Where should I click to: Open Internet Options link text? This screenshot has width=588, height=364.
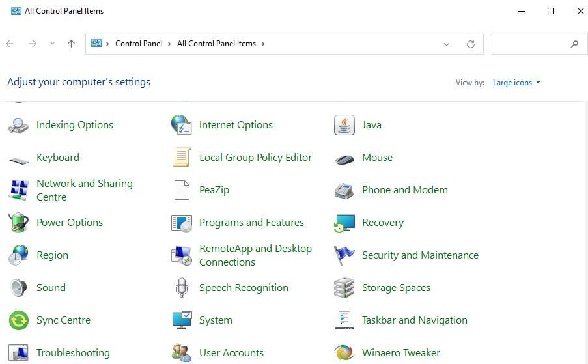(x=236, y=125)
